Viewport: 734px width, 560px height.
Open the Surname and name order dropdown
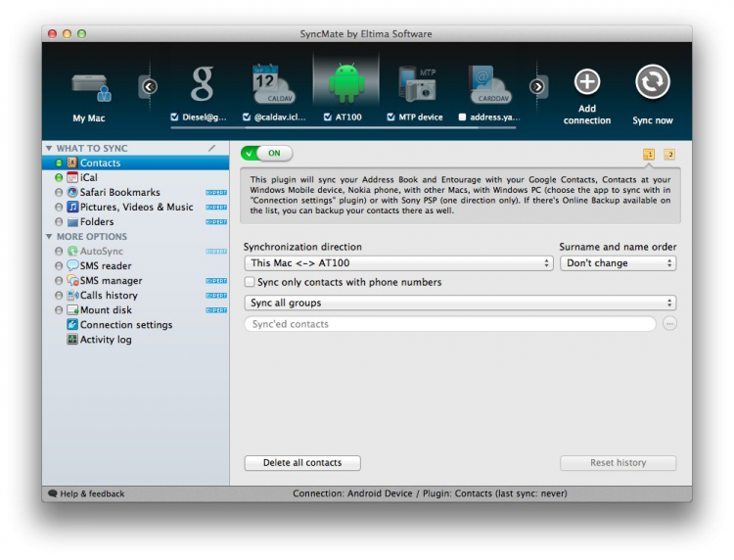tap(618, 263)
